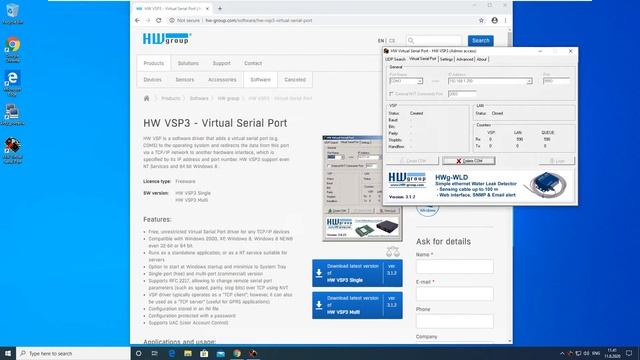The image size is (640, 360).
Task: Open Products in website navigation
Action: point(153,63)
